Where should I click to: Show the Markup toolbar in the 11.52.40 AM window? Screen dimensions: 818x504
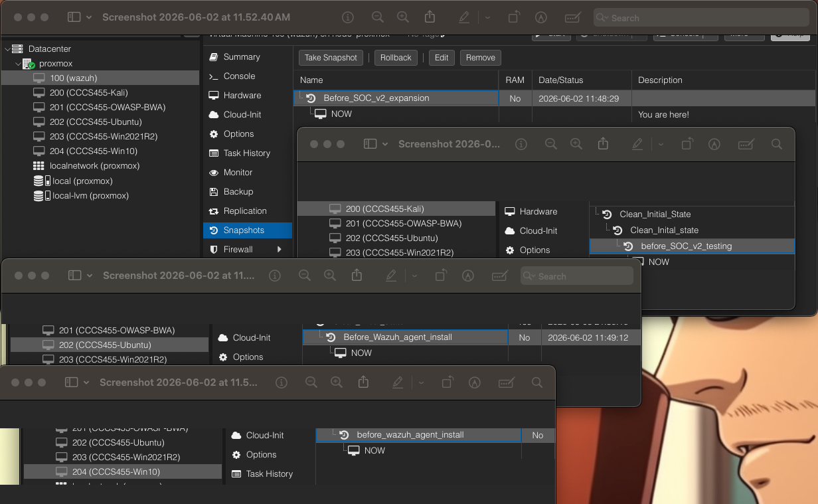coord(541,17)
